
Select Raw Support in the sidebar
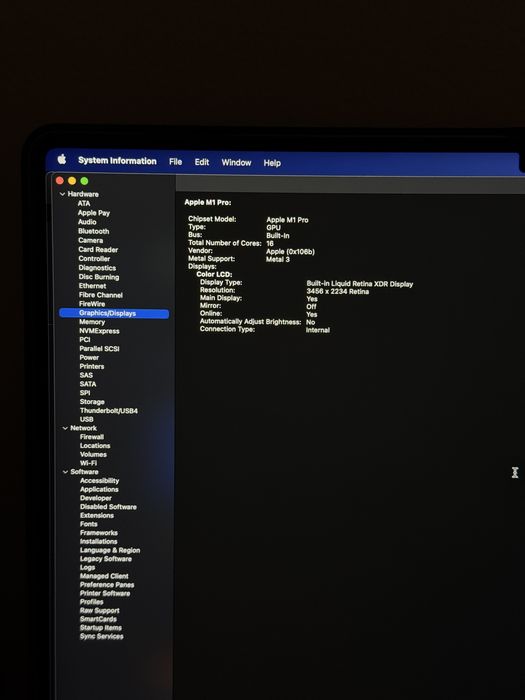click(100, 611)
